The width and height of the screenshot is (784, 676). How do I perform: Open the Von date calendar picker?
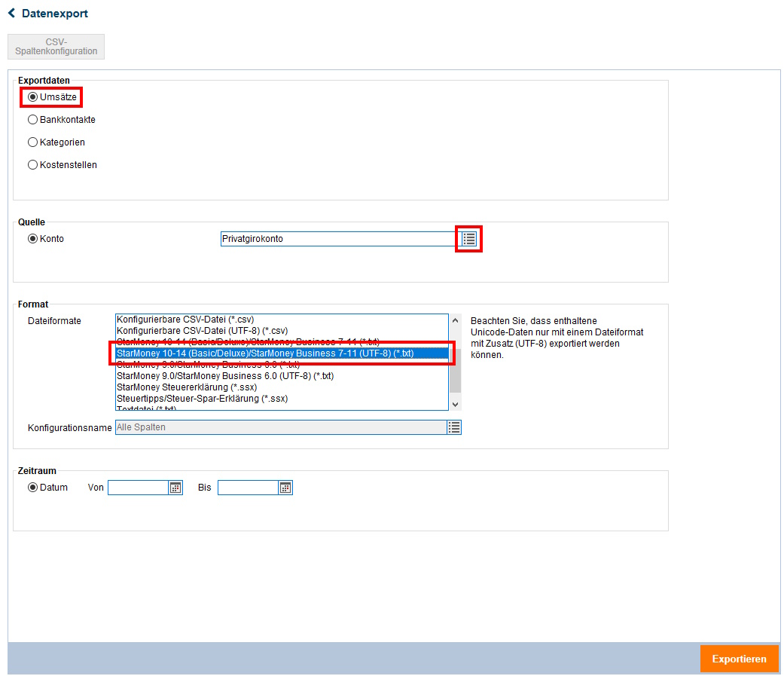click(x=175, y=488)
